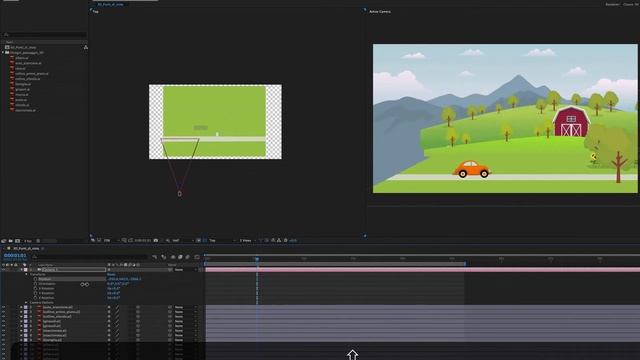640x360 pixels.
Task: Create a new composition from Project panel footer
Action: (x=18, y=241)
